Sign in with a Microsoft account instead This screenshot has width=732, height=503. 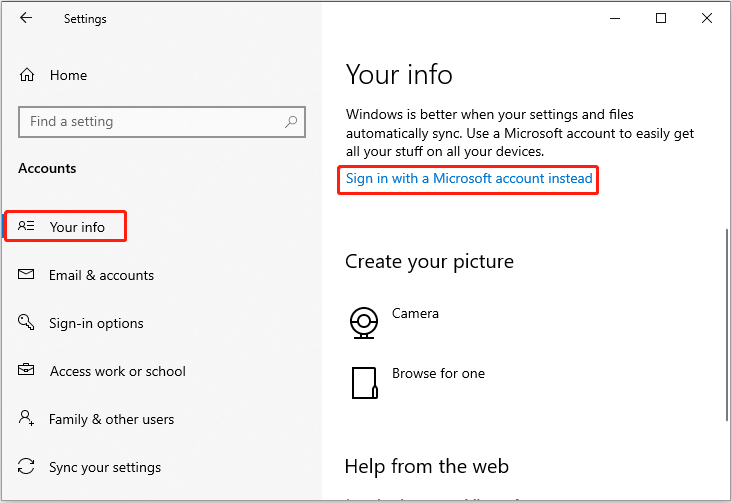[x=469, y=178]
